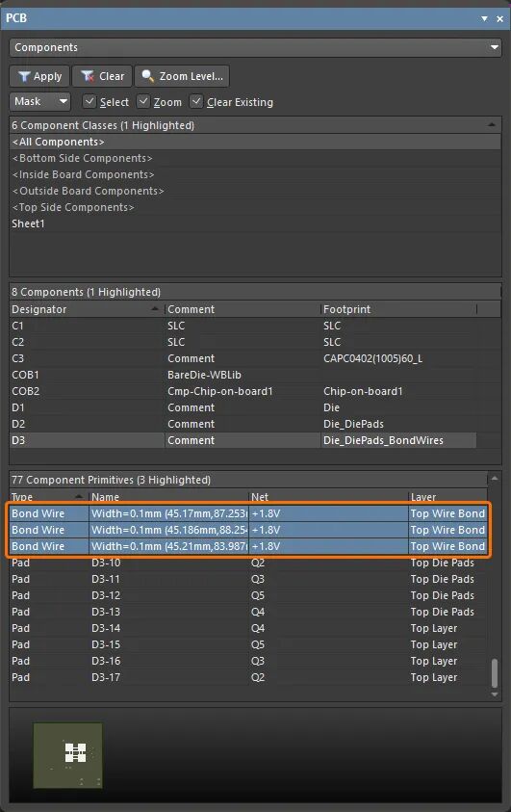Collapse Component Classes section arrow
The image size is (511, 812).
coord(492,125)
